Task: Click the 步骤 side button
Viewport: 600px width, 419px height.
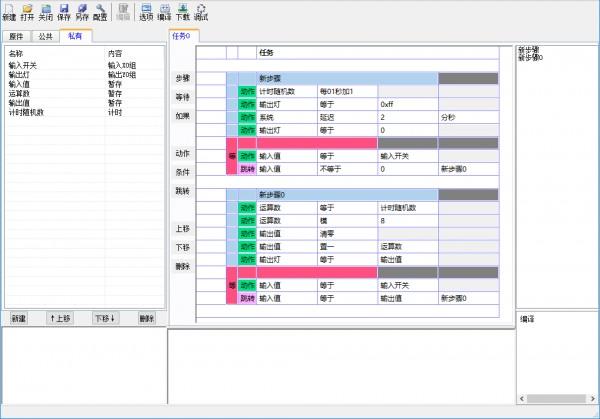Action: (183, 78)
